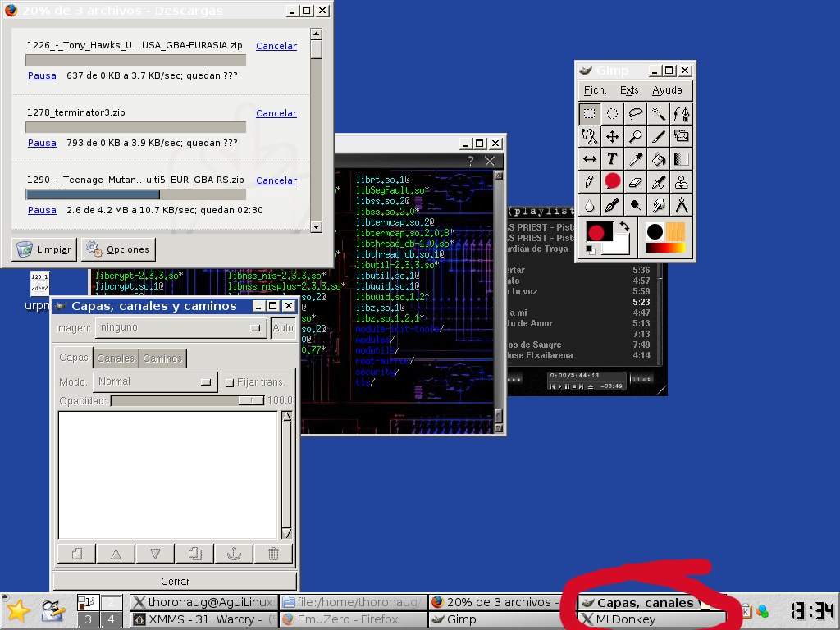The height and width of the screenshot is (630, 840).
Task: Click the raise layer up-arrow button
Action: click(x=116, y=554)
